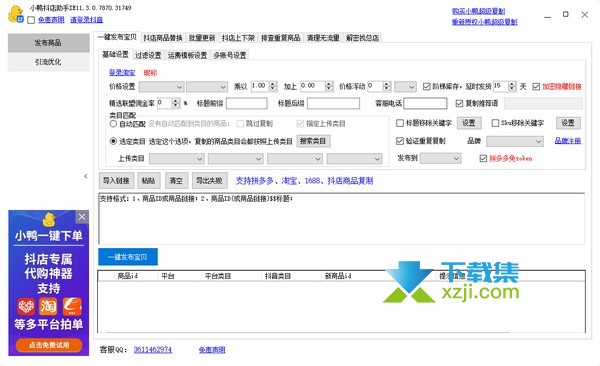Screen dimensions: 600x366
Task: Switch to the 批量更新 tab
Action: [x=202, y=38]
